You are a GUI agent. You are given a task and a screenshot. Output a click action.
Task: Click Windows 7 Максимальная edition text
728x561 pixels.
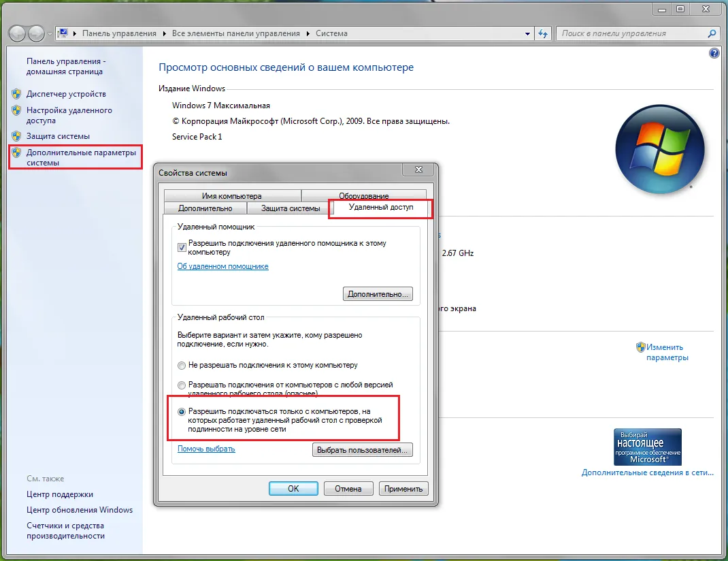221,106
